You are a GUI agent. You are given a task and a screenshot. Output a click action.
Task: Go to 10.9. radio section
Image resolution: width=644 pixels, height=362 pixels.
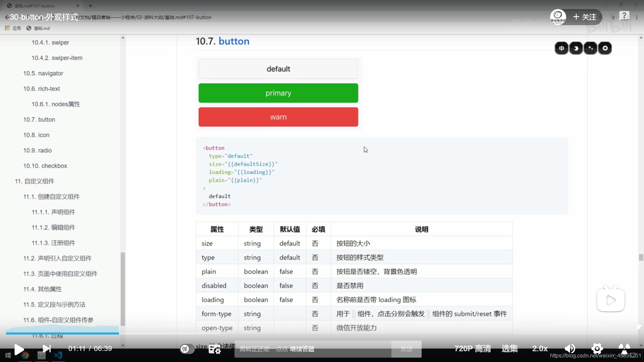(x=38, y=150)
